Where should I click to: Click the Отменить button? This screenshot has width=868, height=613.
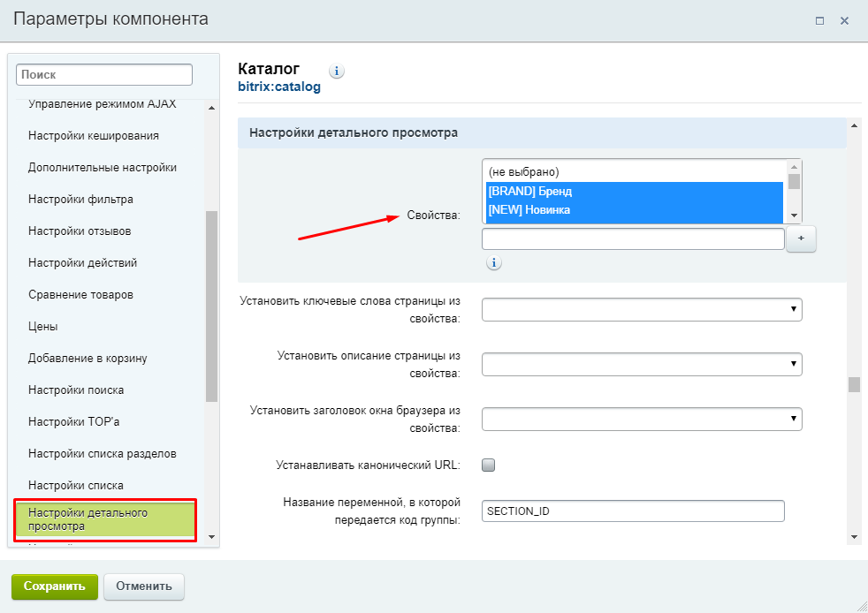pos(144,587)
